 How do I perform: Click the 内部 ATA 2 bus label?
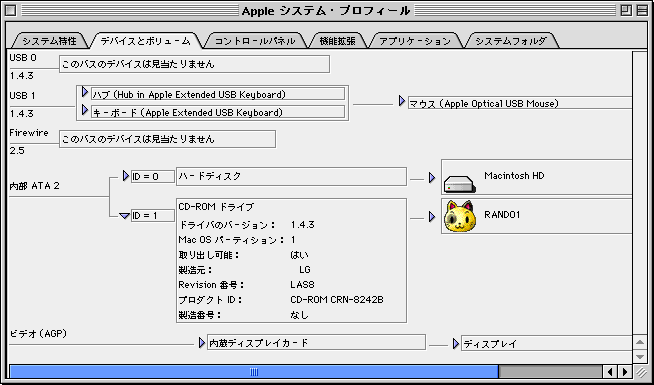[x=34, y=186]
